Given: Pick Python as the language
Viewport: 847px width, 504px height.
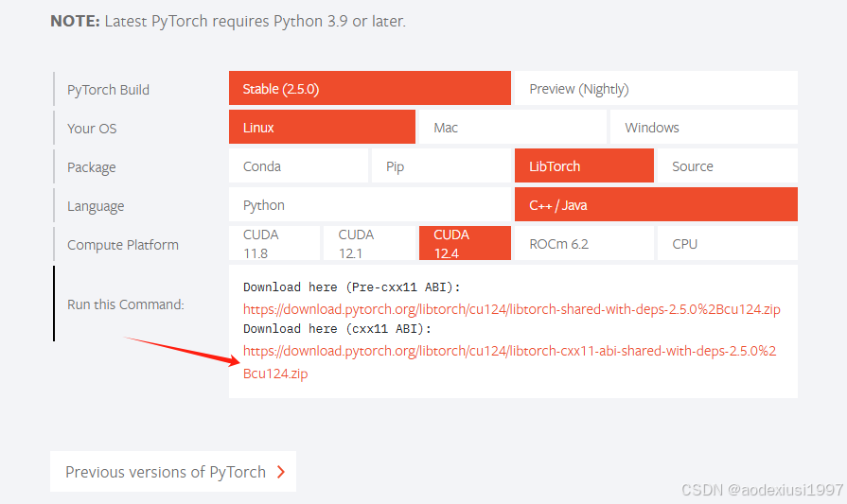Looking at the screenshot, I should pos(369,204).
